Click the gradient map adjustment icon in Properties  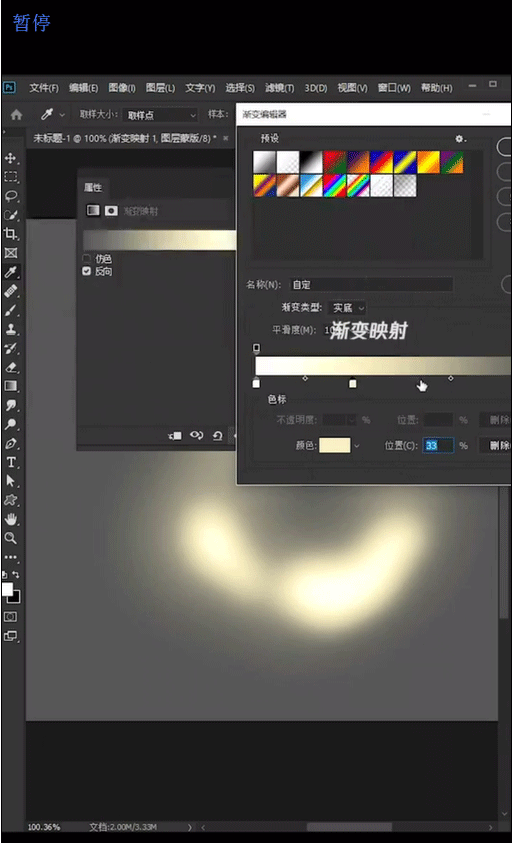coord(94,211)
